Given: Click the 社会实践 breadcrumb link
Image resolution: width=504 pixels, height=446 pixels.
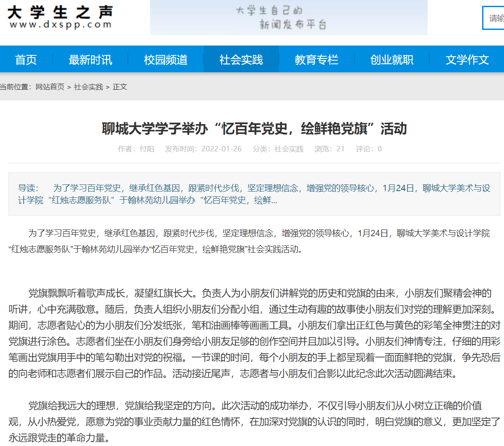Looking at the screenshot, I should pyautogui.click(x=88, y=87).
